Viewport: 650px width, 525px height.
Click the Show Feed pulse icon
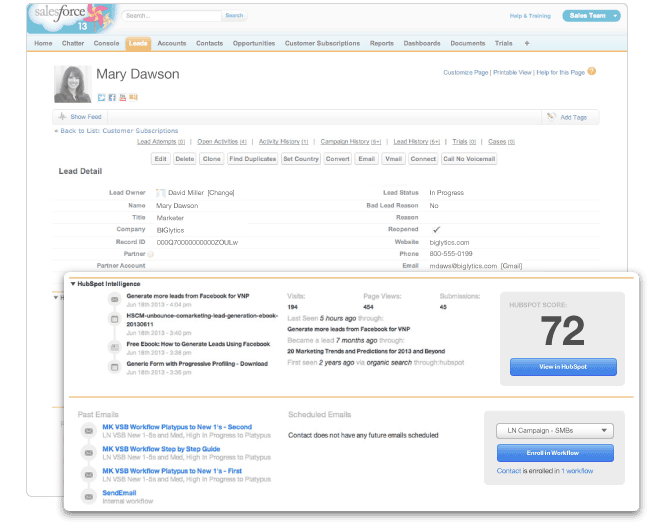point(62,117)
